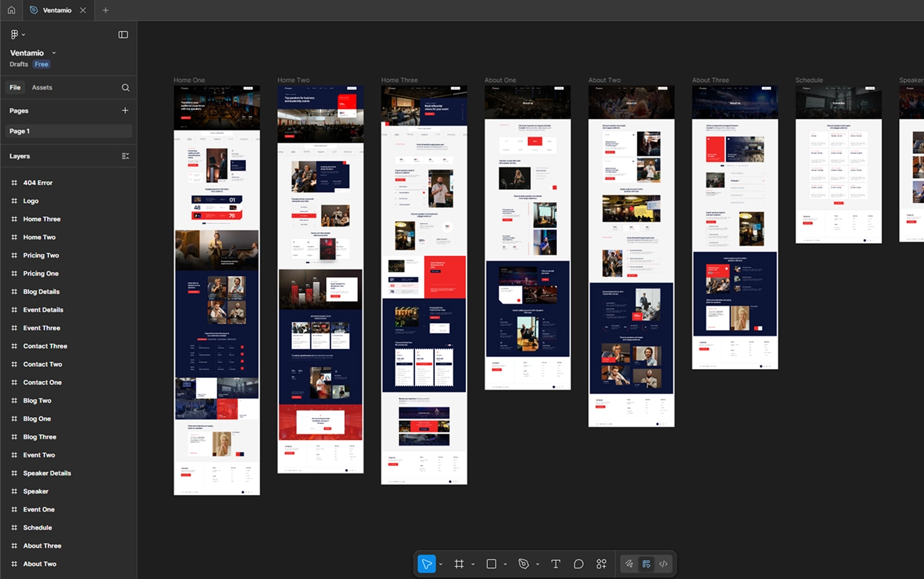Expand Frame tool options arrow
Viewport: 924px width, 579px height.
(473, 564)
